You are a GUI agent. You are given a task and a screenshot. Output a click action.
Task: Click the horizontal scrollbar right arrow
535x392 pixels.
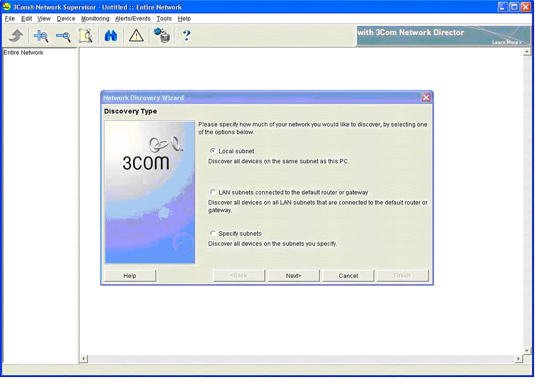coord(519,359)
